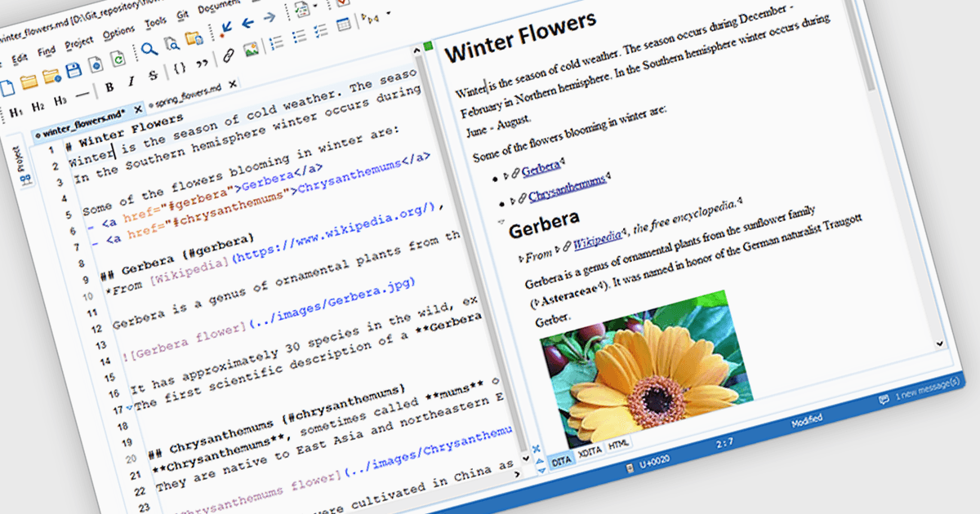Navigate back with the blue left arrow
Viewport: 980px width, 514px height.
[x=247, y=23]
